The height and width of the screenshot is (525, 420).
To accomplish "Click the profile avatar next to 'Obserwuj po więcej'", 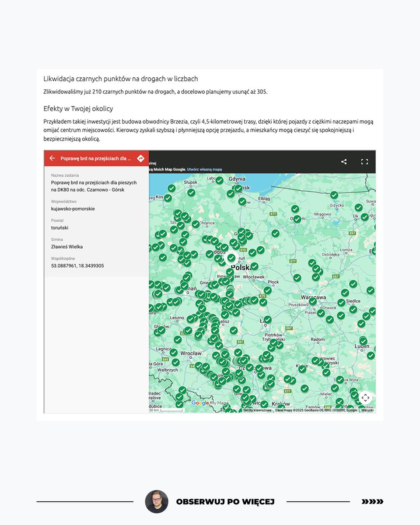I will tap(156, 502).
